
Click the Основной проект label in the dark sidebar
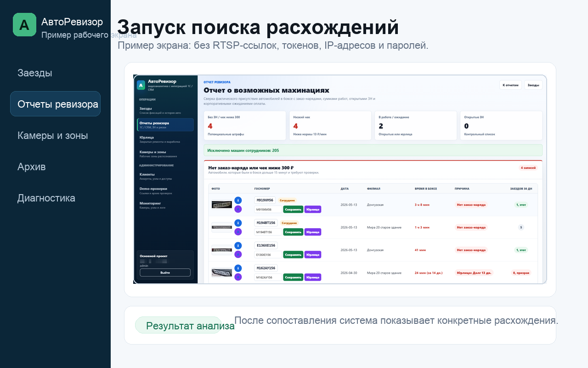pyautogui.click(x=153, y=256)
